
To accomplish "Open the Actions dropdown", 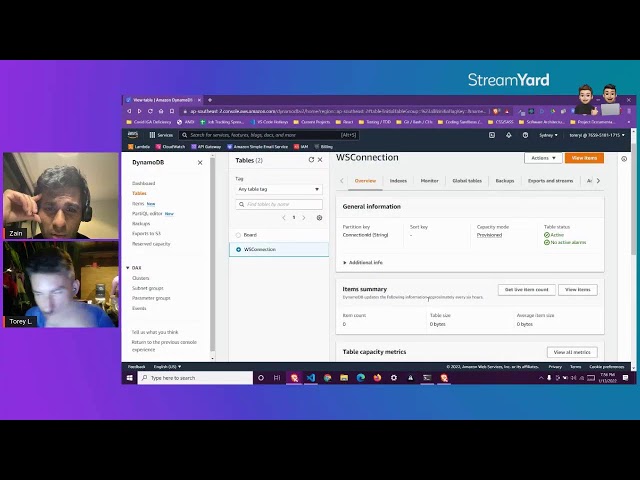I will coord(543,158).
